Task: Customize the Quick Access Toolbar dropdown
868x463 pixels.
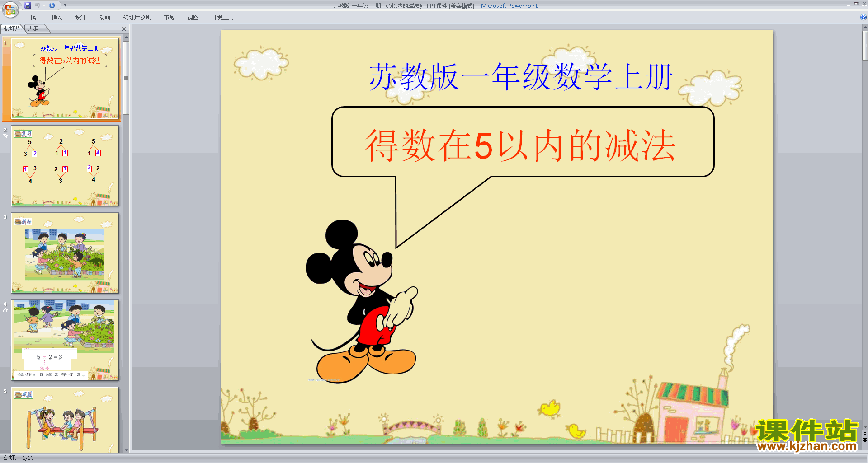Action: click(x=65, y=5)
